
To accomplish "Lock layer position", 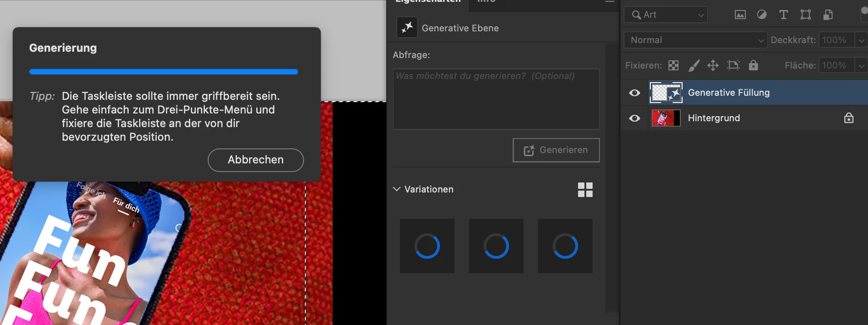I will 713,65.
